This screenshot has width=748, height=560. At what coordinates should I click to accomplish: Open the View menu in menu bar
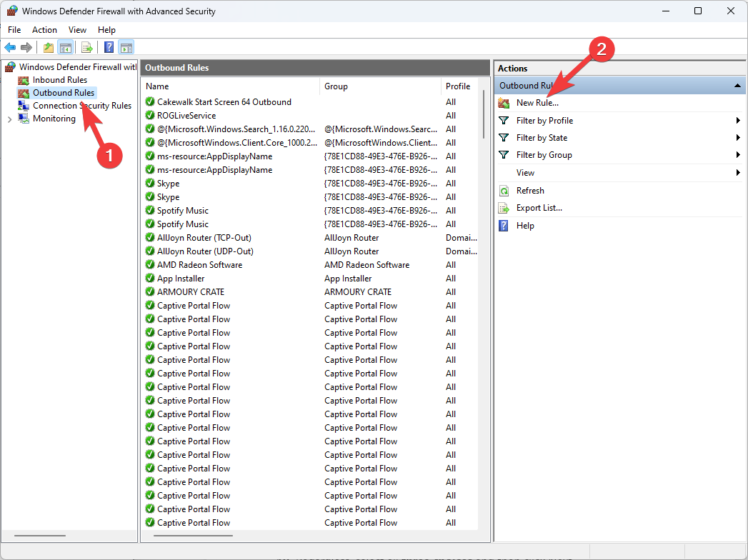(77, 30)
